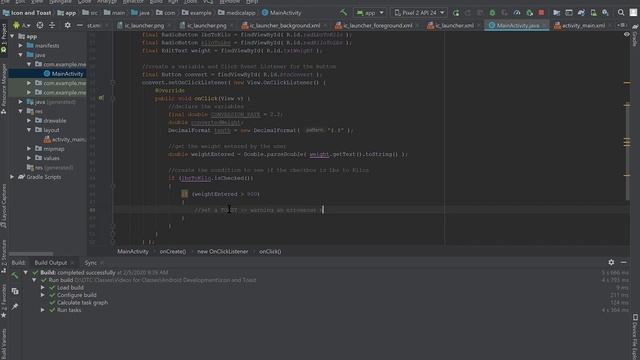Screen dimensions: 640x360
Task: Click the medicalapp breadcrumb in navigation bar
Action: pyautogui.click(x=237, y=13)
